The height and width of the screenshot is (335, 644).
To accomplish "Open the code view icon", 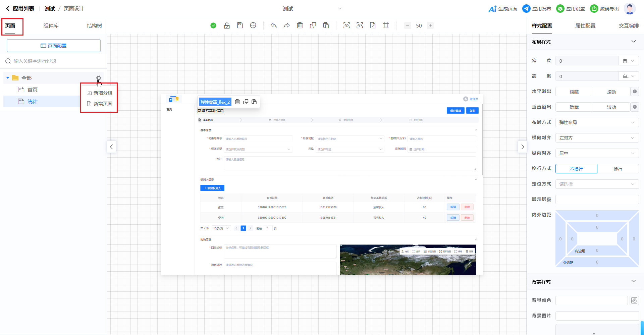I will tap(360, 25).
